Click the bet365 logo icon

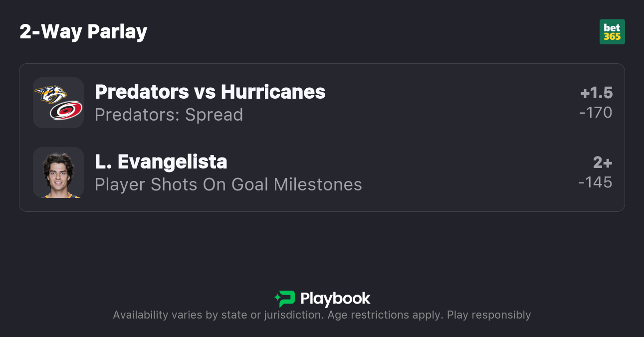click(x=612, y=32)
